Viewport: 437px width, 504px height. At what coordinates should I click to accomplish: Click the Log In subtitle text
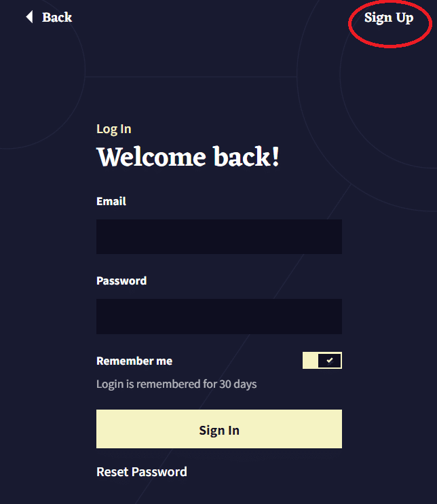(114, 129)
